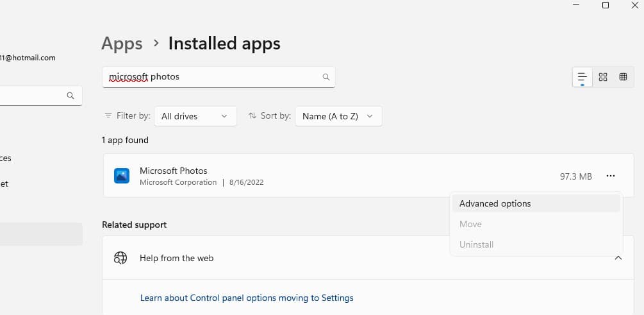Viewport: 644px width, 315px height.
Task: Select Advanced options from the context menu
Action: pyautogui.click(x=495, y=203)
